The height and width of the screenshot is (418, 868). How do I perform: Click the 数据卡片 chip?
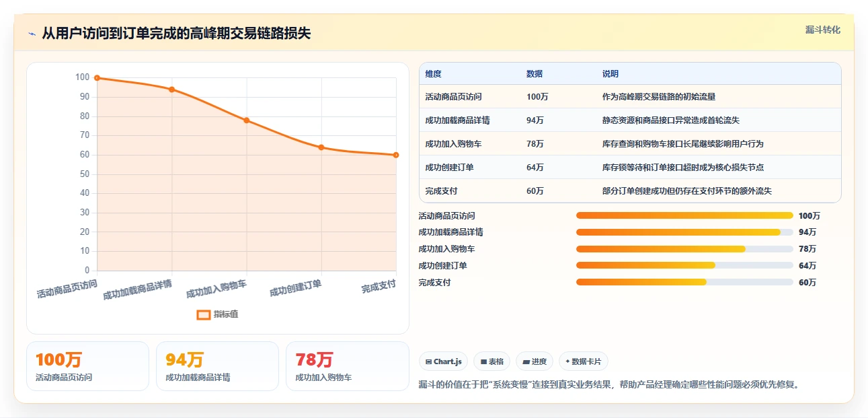tap(584, 361)
